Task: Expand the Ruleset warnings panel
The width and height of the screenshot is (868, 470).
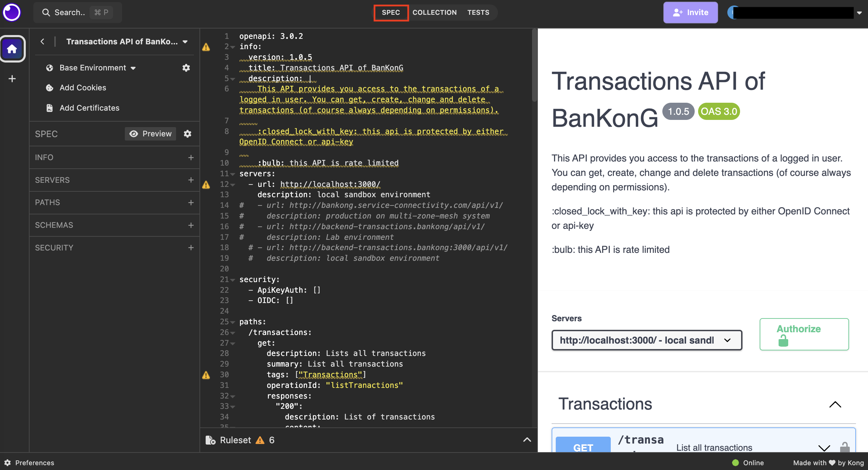Action: point(527,440)
